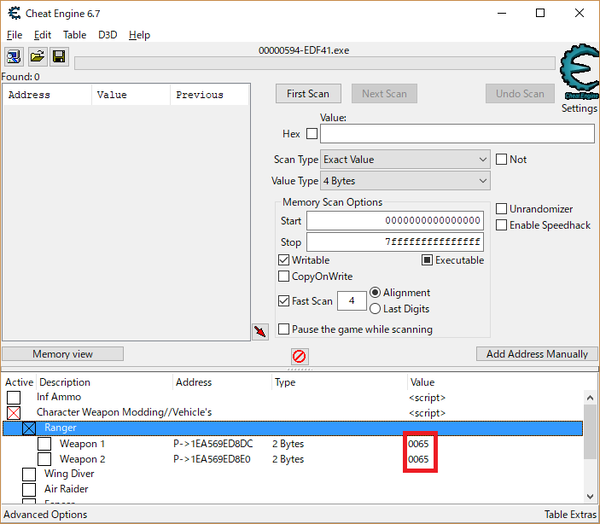The width and height of the screenshot is (600, 524).
Task: Enable Pause the game while scanning
Action: click(x=284, y=329)
